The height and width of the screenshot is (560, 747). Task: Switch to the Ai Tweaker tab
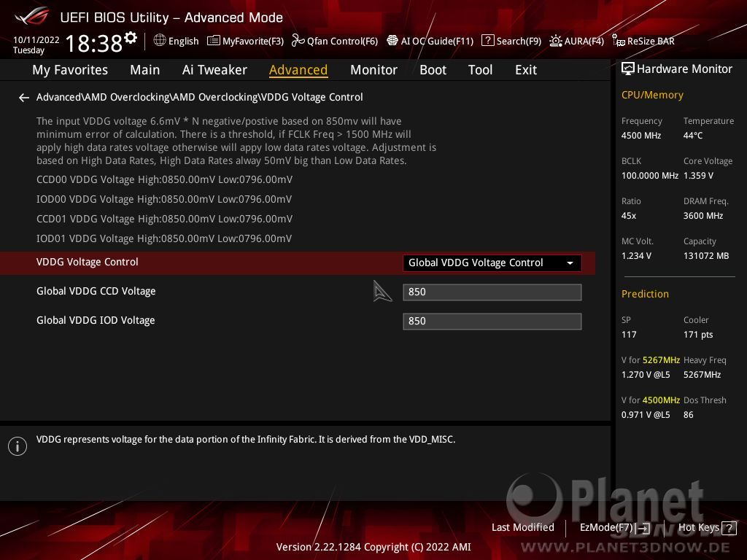[214, 70]
